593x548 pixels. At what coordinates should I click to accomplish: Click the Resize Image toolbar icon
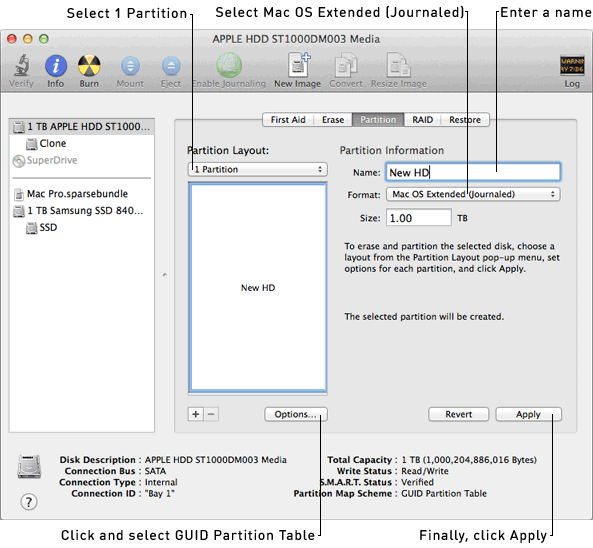click(398, 65)
